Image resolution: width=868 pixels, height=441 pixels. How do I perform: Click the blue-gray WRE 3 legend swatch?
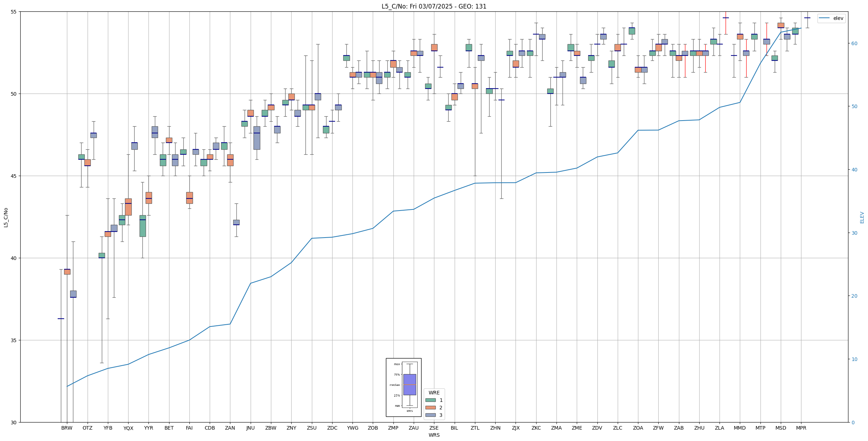430,415
